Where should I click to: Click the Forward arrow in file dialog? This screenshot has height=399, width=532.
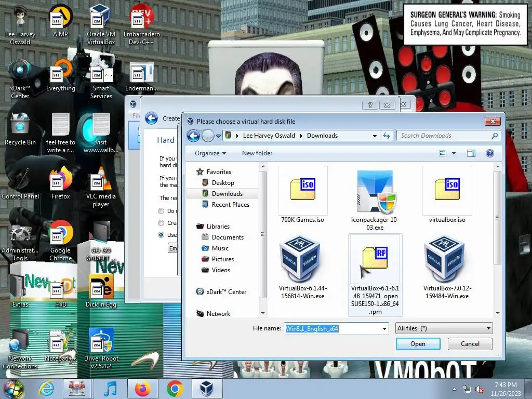[x=208, y=136]
